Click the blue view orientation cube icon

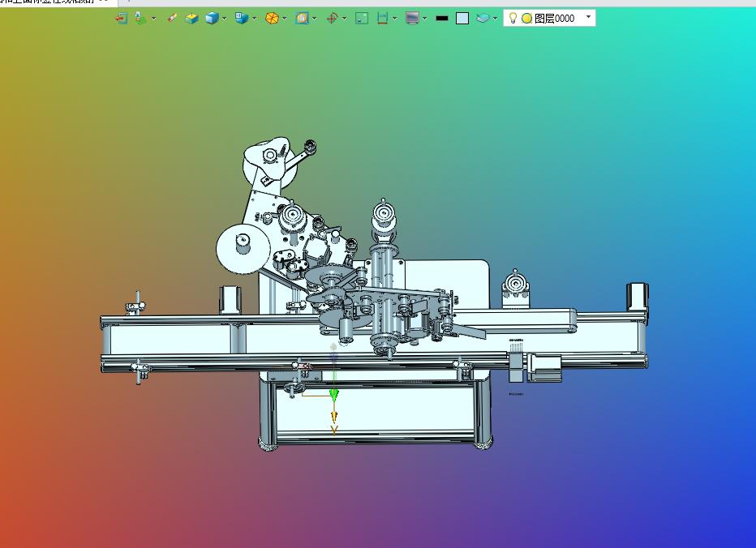pyautogui.click(x=241, y=19)
